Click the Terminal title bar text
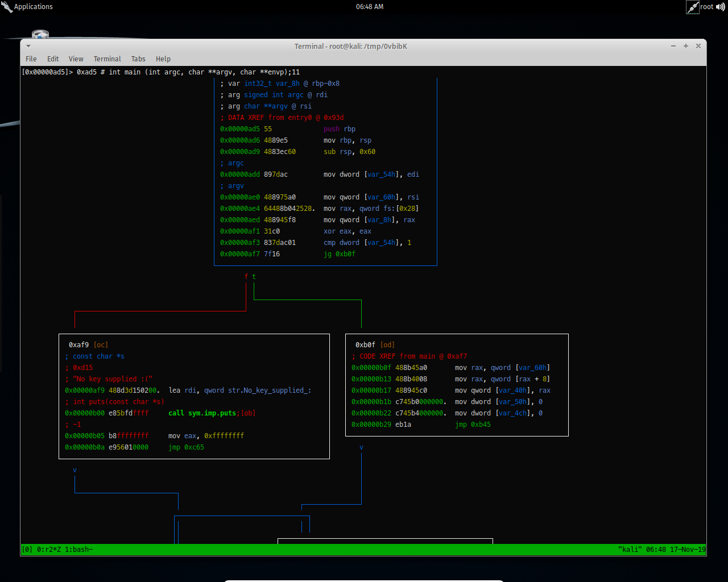This screenshot has width=728, height=582. tap(351, 47)
